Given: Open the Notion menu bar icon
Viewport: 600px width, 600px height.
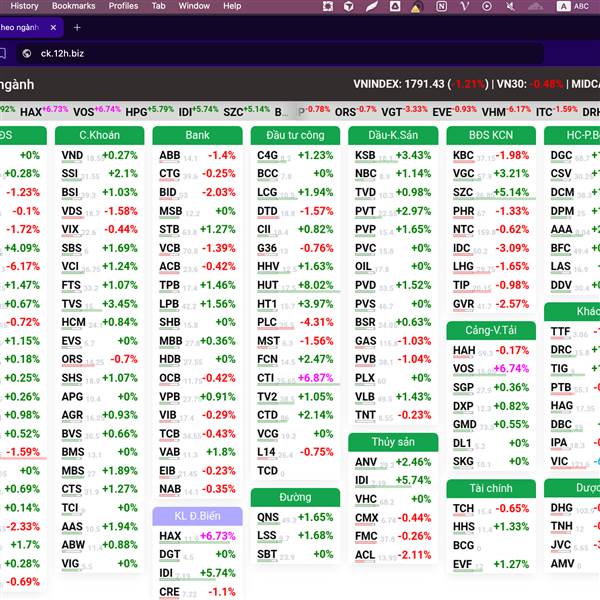Looking at the screenshot, I should coord(441,6).
